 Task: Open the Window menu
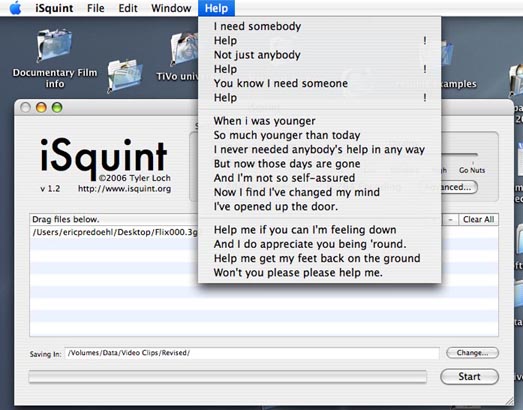(171, 8)
